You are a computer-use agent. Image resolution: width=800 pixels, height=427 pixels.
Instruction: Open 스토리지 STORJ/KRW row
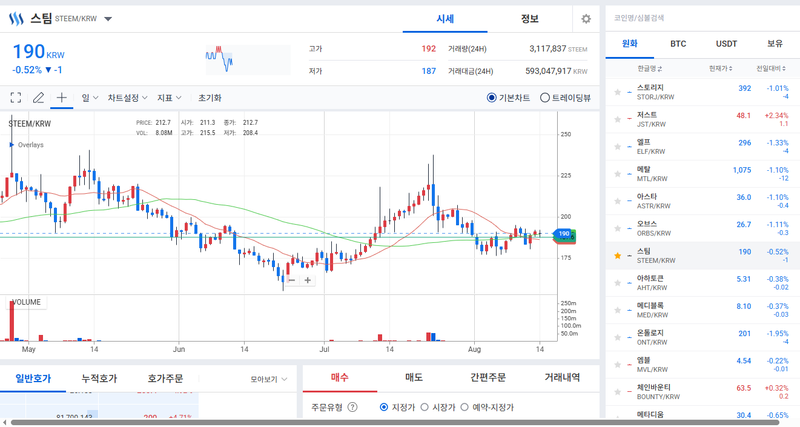coord(703,92)
